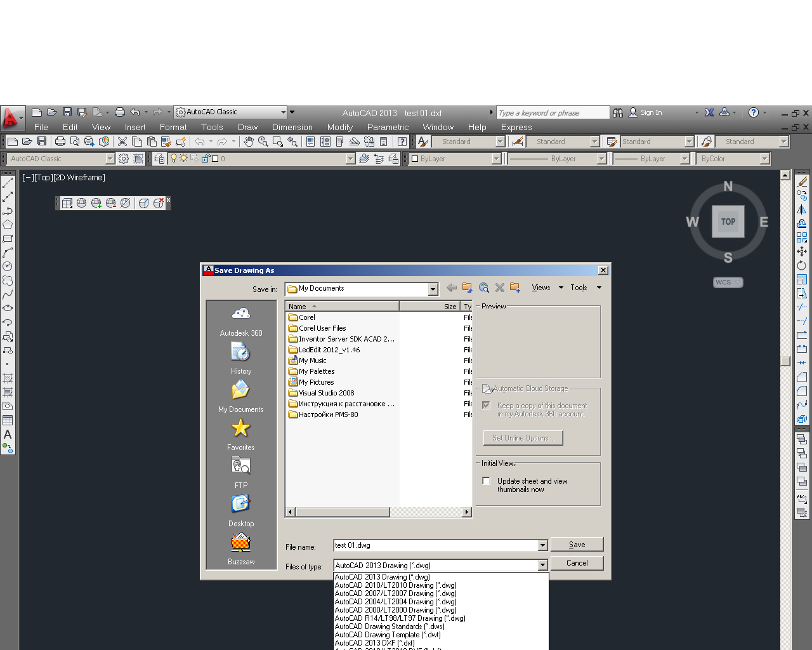Open the Autodesk Exchange X icon
This screenshot has height=650, width=812.
point(709,112)
